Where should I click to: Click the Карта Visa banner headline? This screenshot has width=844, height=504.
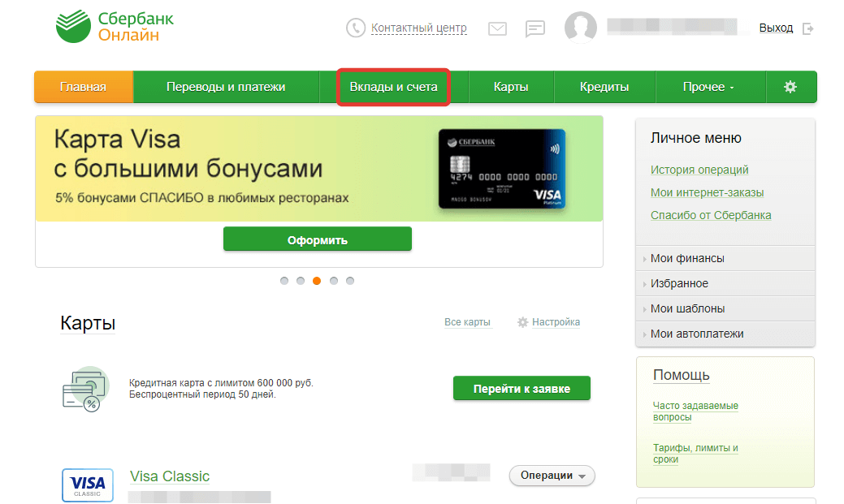tap(188, 154)
